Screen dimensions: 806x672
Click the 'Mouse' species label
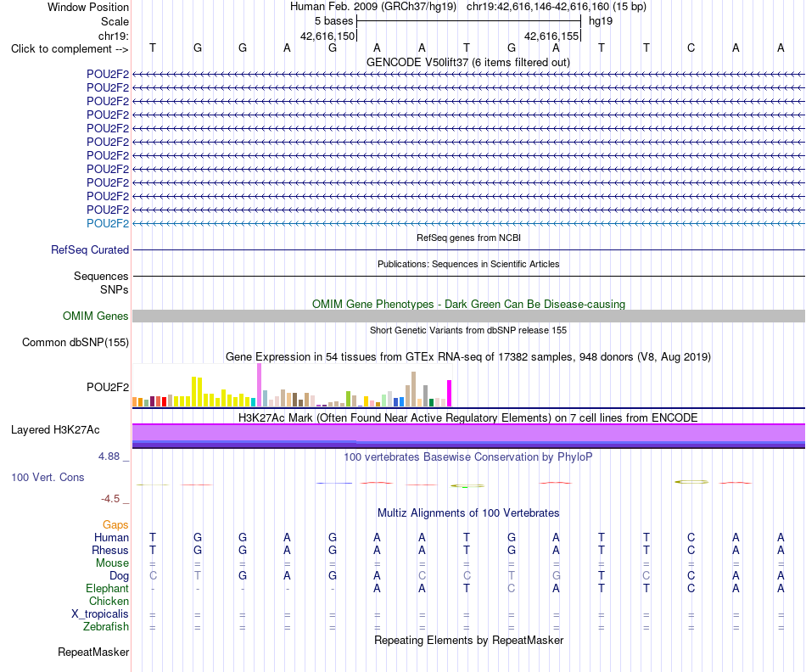[112, 563]
